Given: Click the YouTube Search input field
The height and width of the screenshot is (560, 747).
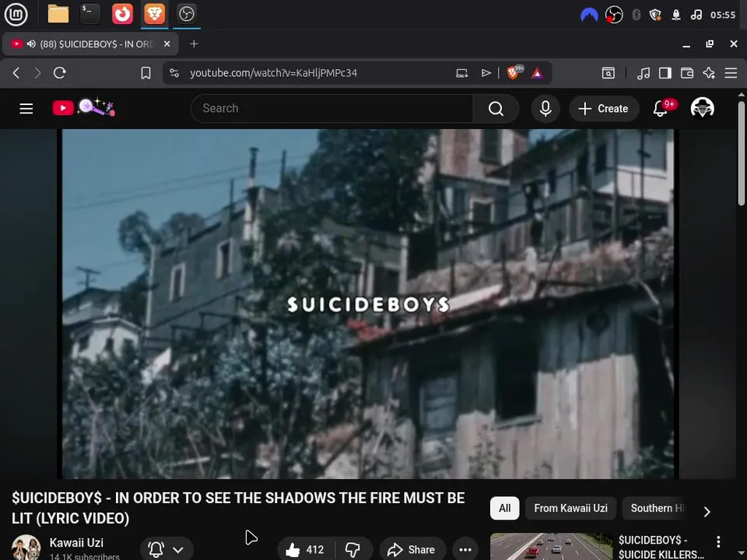Looking at the screenshot, I should coord(331,109).
